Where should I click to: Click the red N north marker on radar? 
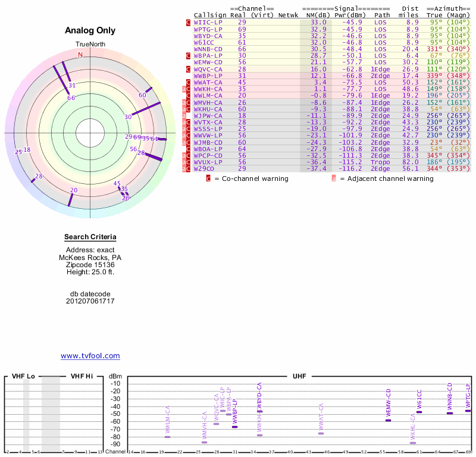(80, 55)
